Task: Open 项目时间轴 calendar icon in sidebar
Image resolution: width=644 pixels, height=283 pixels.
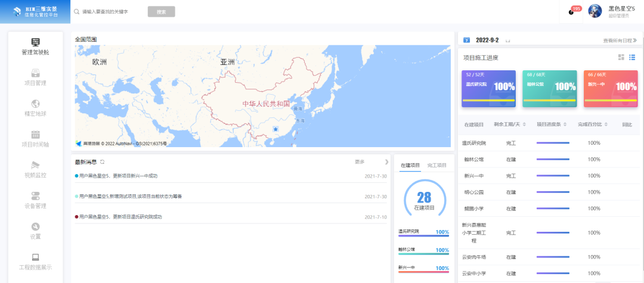Action: (36, 134)
